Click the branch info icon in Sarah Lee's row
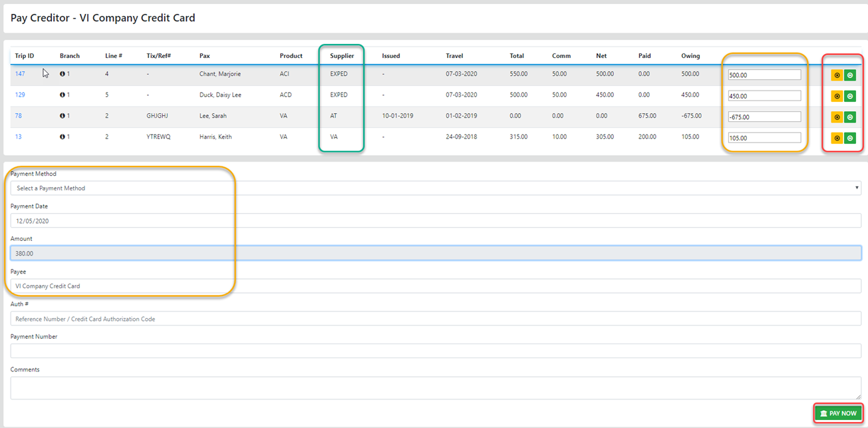The width and height of the screenshot is (868, 428). (63, 116)
